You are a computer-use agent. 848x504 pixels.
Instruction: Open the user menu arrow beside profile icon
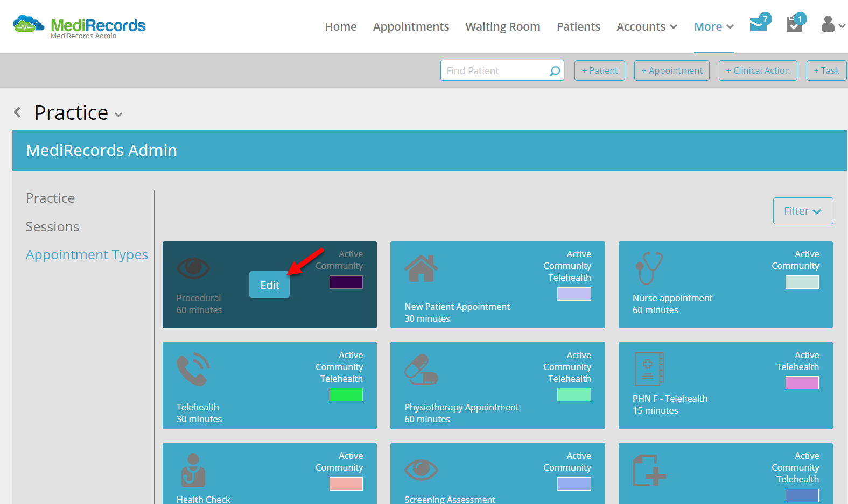click(x=842, y=25)
